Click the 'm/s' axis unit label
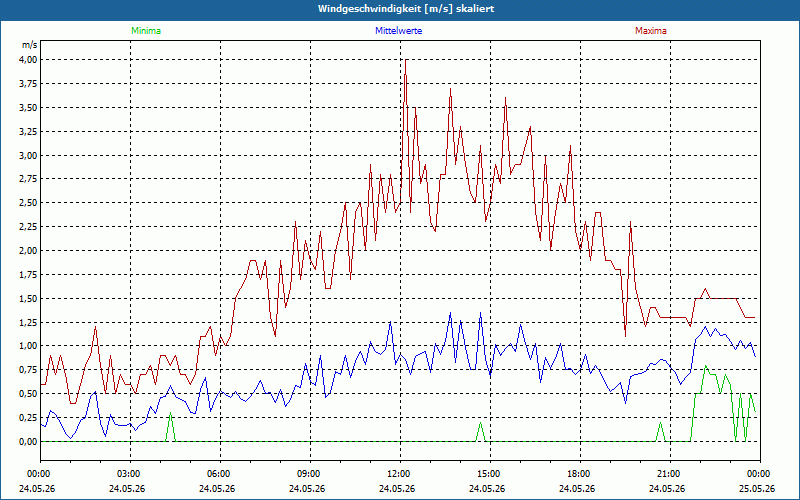This screenshot has height=500, width=800. [x=29, y=45]
